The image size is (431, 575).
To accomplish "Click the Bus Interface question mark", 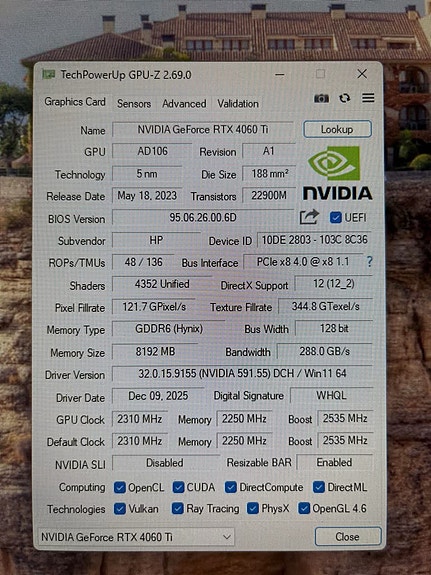I will click(369, 261).
